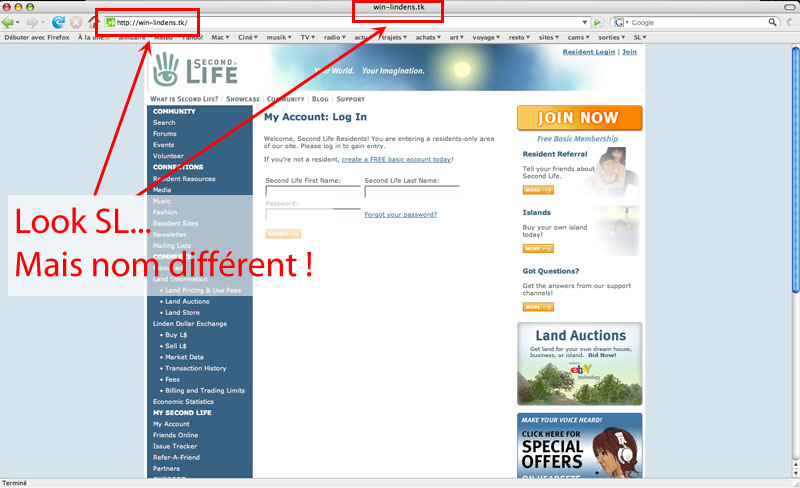Open Billing and Trading Limits in sidebar
This screenshot has width=800, height=488.
pyautogui.click(x=205, y=391)
